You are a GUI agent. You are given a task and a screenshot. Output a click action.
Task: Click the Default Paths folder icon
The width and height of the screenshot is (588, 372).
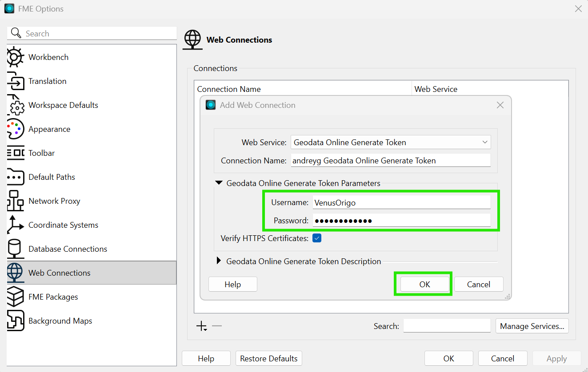[x=15, y=177]
